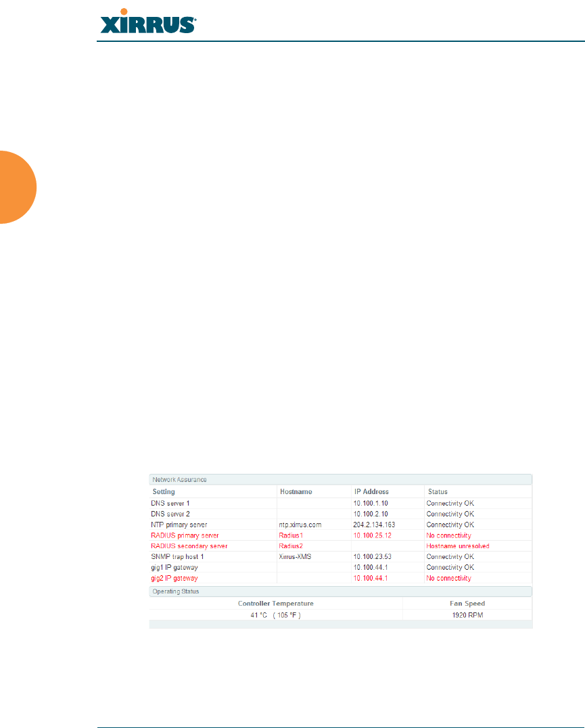This screenshot has width=585, height=728.
Task: Click DNS server 1 Connectivity OK status
Action: click(450, 504)
